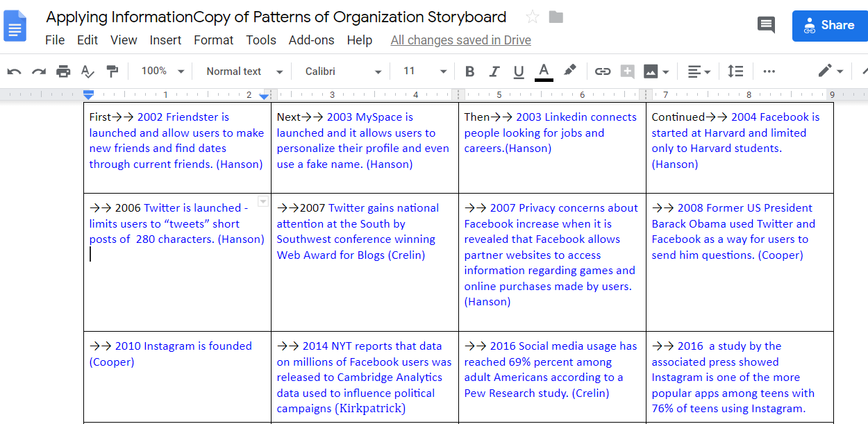Open line spacing options
Viewport: 868px width, 424px height.
click(x=735, y=71)
